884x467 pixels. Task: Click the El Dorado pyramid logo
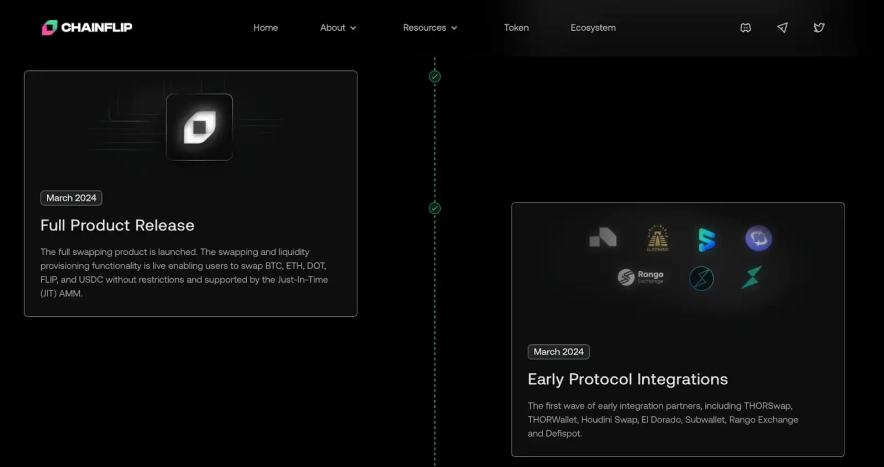(657, 238)
